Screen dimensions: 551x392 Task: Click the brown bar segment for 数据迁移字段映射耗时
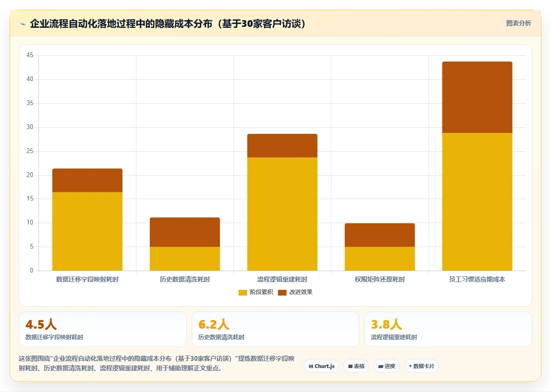(87, 180)
